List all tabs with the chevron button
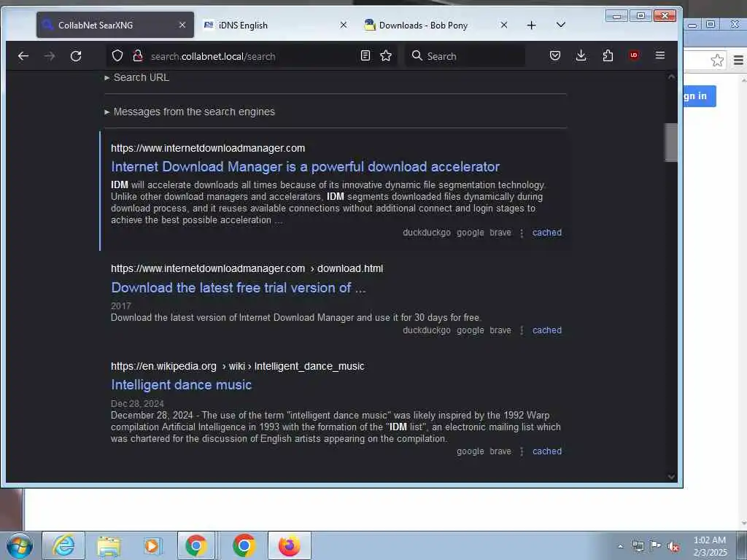Viewport: 747px width, 560px height. (x=561, y=25)
